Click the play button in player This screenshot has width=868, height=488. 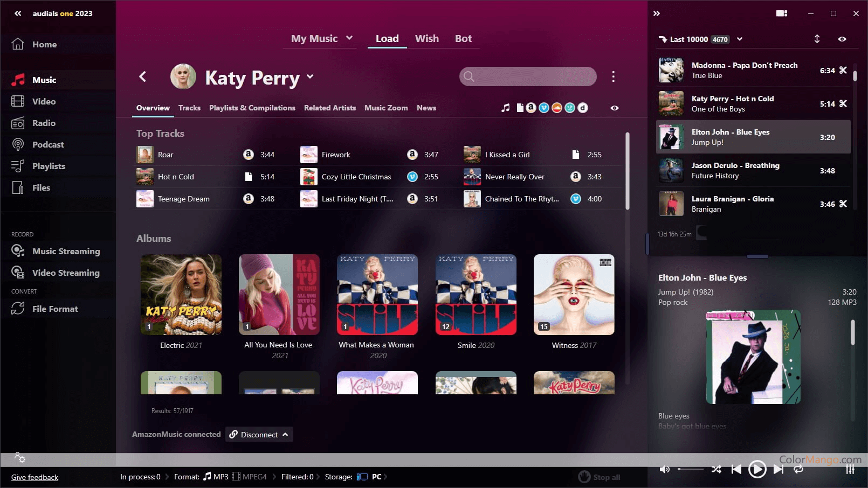(757, 469)
